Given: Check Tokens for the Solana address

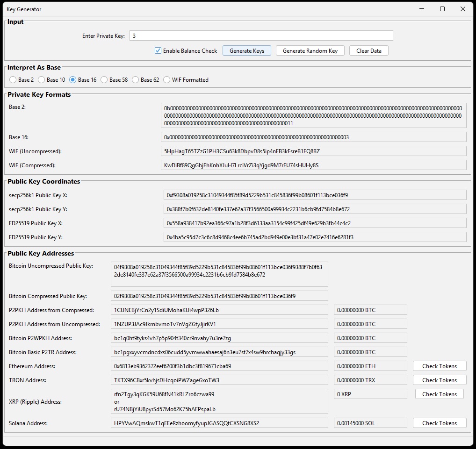Looking at the screenshot, I should pos(439,423).
